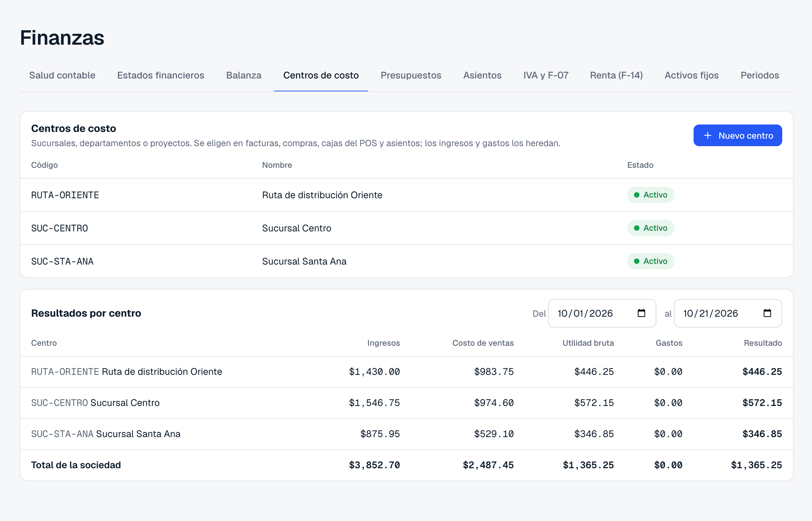Click the Costo de ventas column header
812x521 pixels.
(483, 343)
